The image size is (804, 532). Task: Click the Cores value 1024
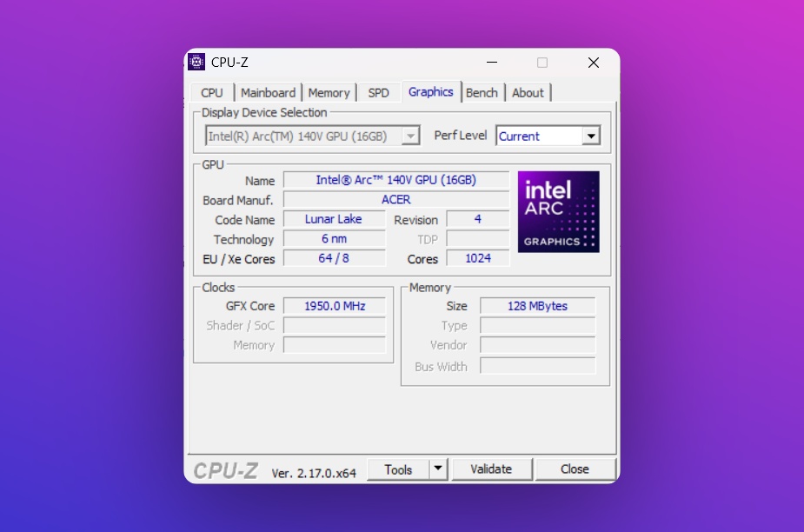click(x=478, y=258)
